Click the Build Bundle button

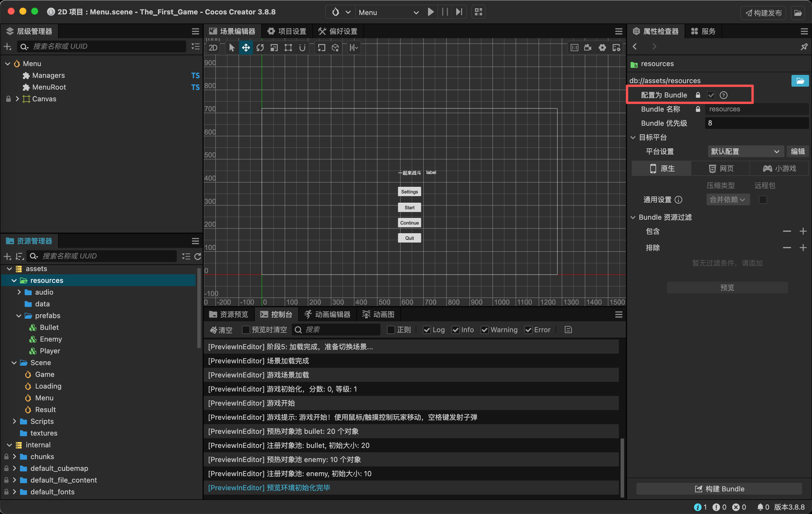[719, 489]
